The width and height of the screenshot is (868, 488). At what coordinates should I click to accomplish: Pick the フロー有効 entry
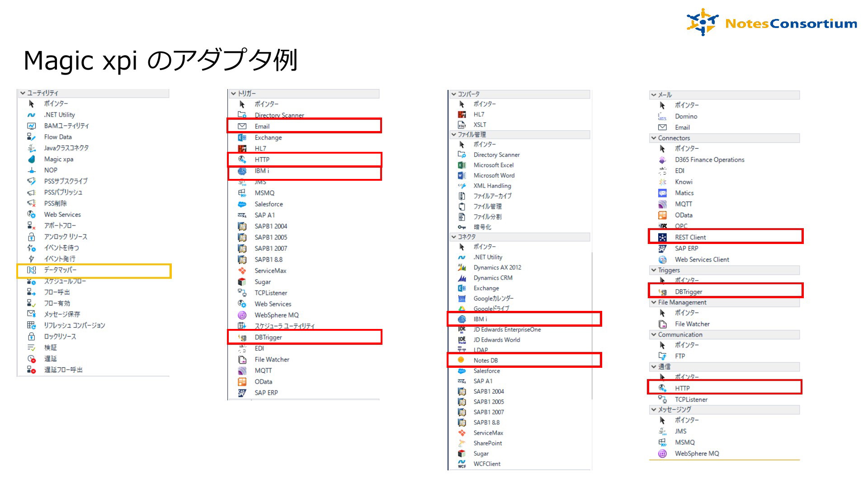(x=57, y=304)
